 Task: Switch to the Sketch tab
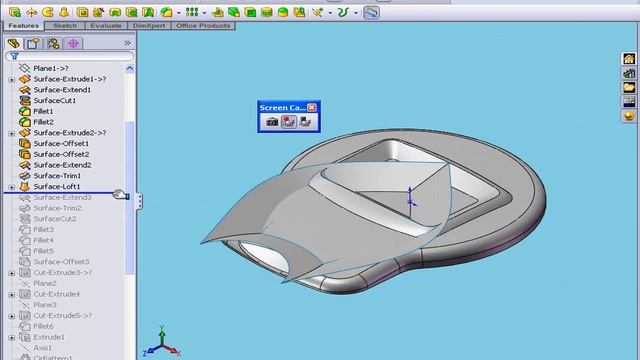pyautogui.click(x=65, y=26)
